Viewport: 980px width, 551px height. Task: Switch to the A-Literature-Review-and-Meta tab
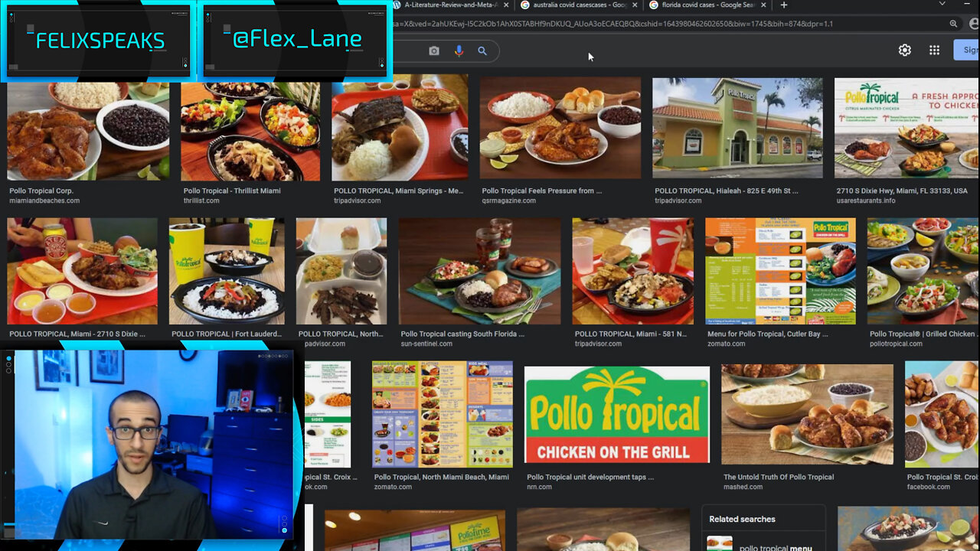pyautogui.click(x=451, y=5)
